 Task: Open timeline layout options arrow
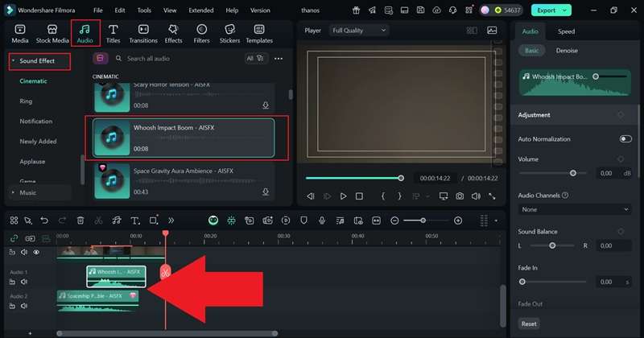point(496,221)
